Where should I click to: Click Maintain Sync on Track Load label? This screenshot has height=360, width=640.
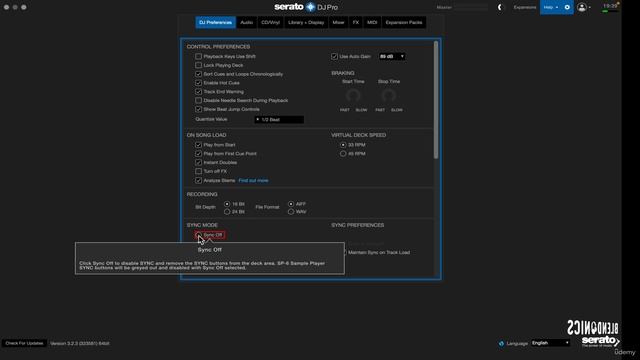(379, 253)
